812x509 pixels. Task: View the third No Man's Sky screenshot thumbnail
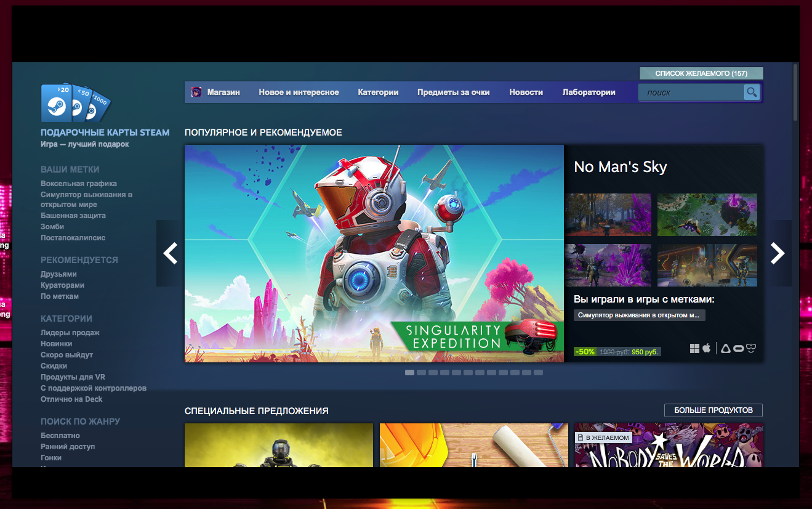pos(608,265)
